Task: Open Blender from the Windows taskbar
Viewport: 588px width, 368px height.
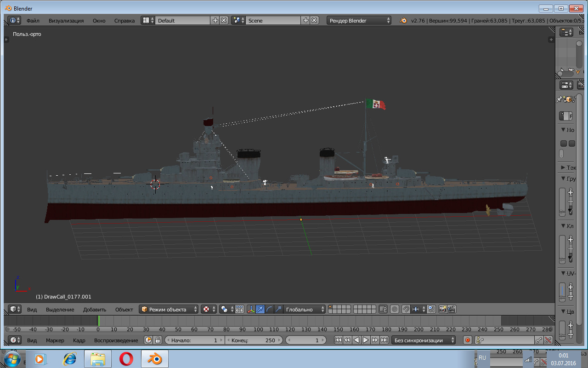Action: [x=155, y=359]
